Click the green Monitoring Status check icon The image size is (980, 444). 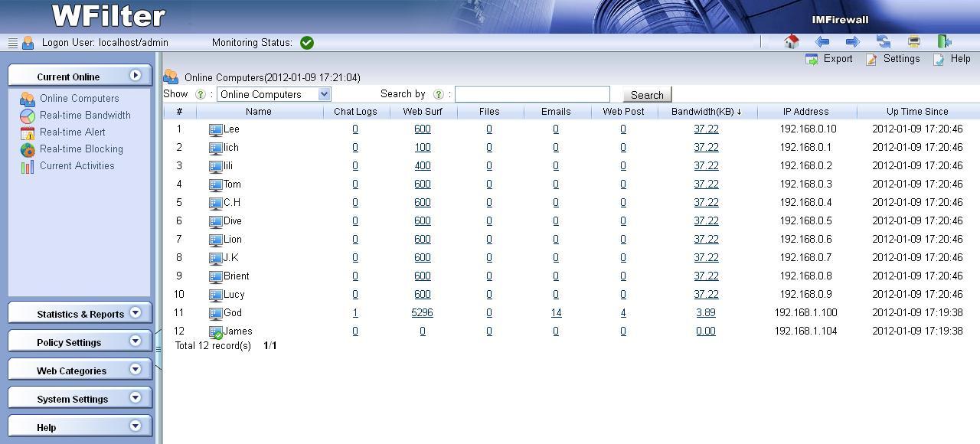click(x=307, y=43)
